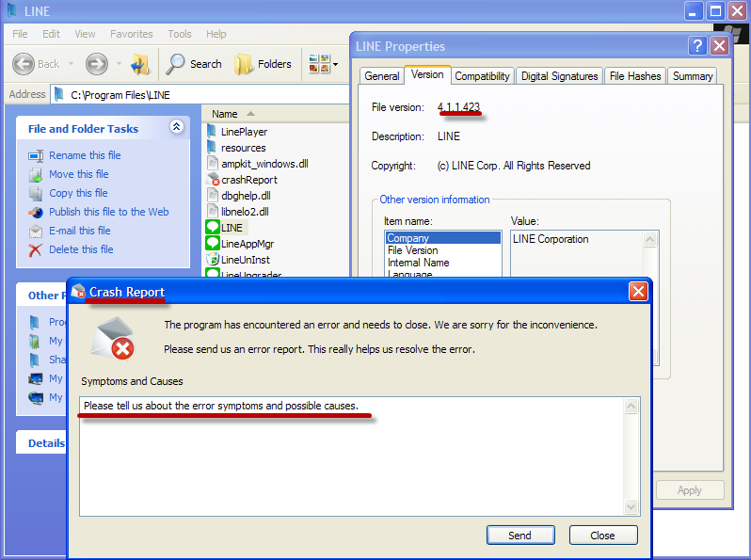Click the symptoms box scroll down arrow
This screenshot has width=751, height=560.
pyautogui.click(x=631, y=506)
